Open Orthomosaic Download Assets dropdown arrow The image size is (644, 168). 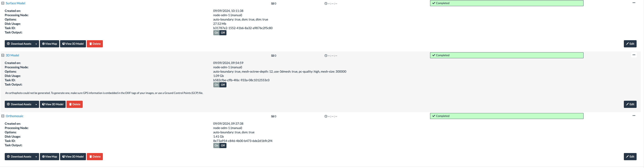(36, 157)
